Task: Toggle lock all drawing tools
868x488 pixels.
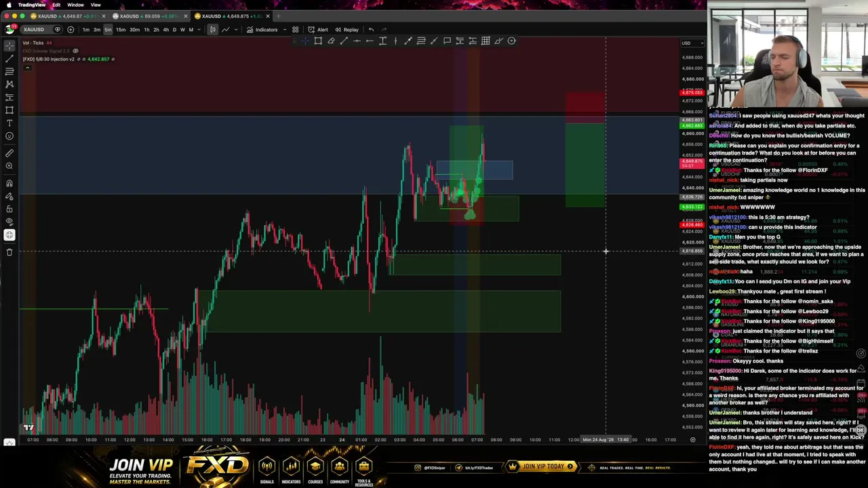Action: click(x=9, y=209)
